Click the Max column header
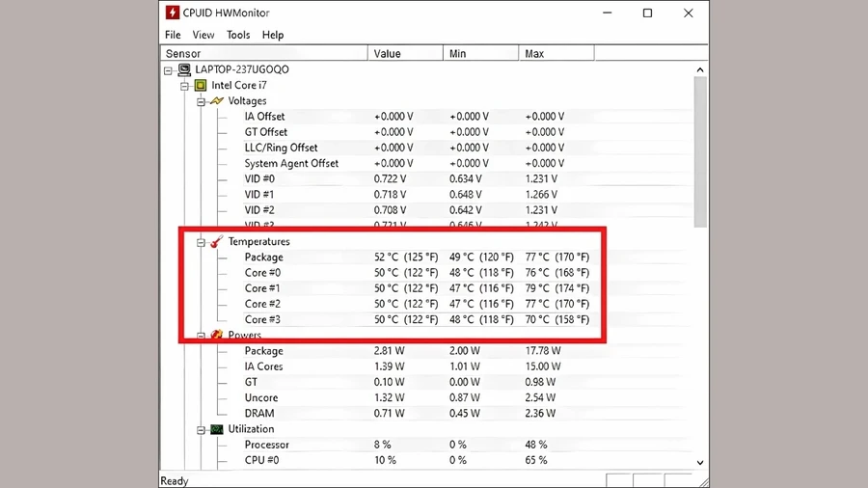 pos(556,54)
